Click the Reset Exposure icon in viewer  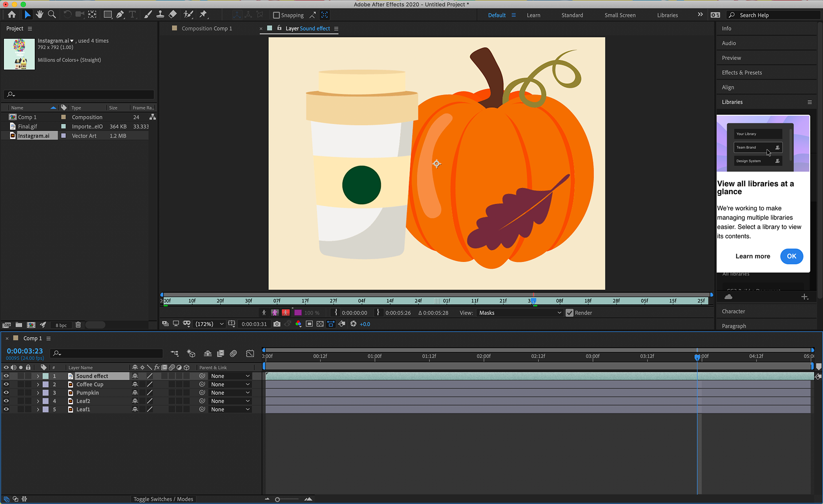353,324
